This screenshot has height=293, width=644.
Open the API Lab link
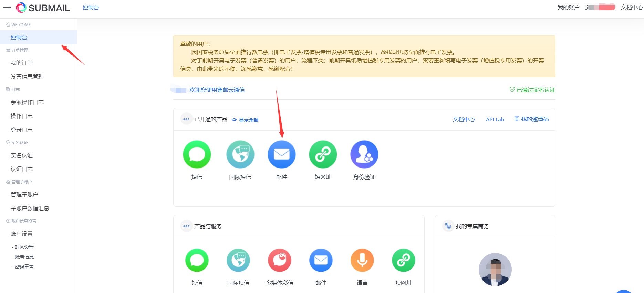pos(495,119)
